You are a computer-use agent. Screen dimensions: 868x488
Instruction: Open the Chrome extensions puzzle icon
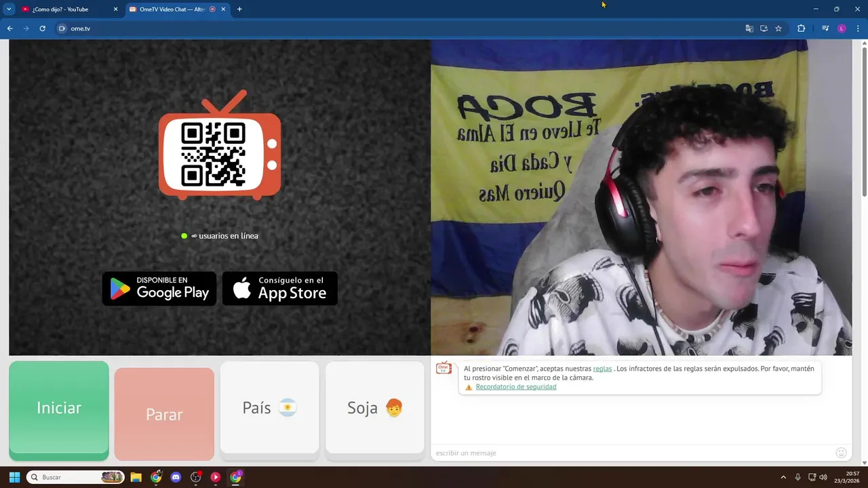coord(802,28)
